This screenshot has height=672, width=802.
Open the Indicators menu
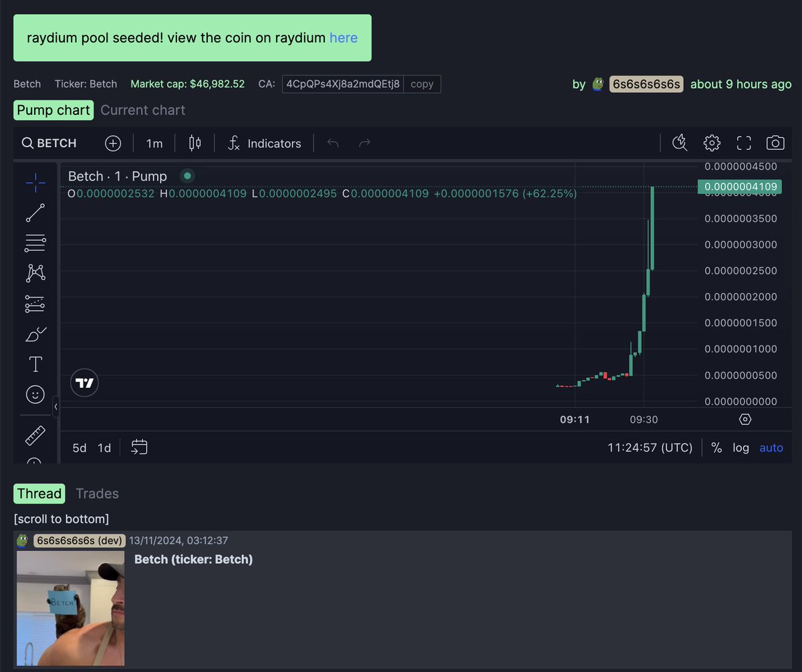[265, 143]
